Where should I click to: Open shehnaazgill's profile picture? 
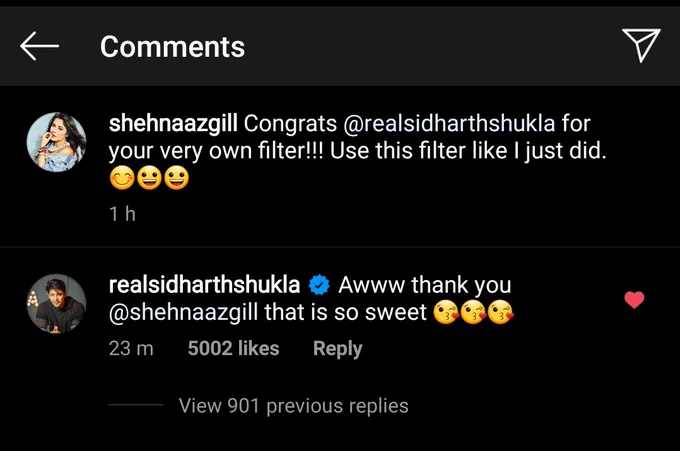click(x=56, y=142)
